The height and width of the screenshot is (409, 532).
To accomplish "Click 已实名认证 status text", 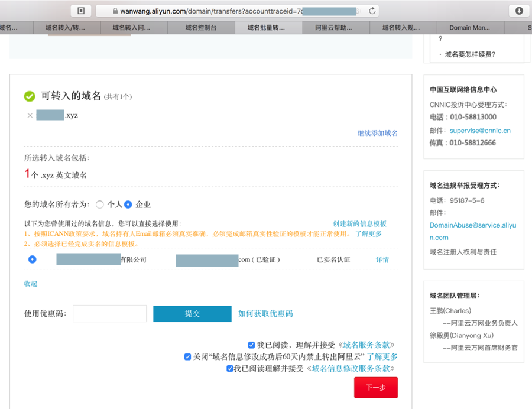I will pos(333,260).
